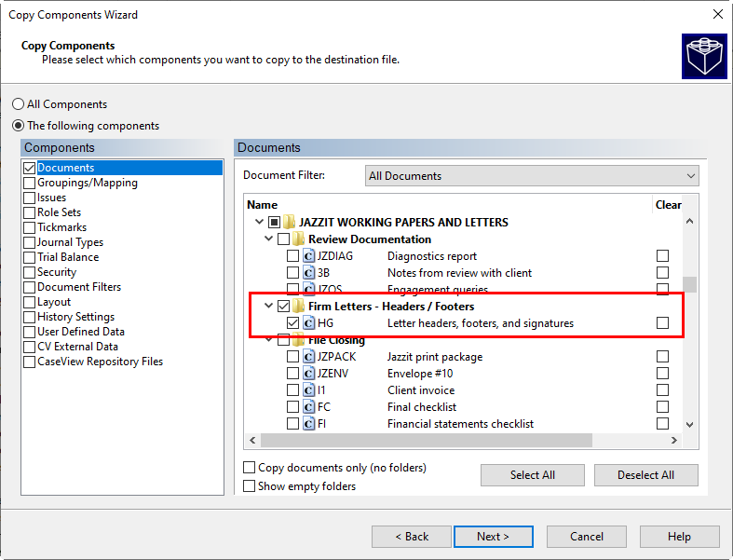Click the JZPACK document icon

pos(308,357)
